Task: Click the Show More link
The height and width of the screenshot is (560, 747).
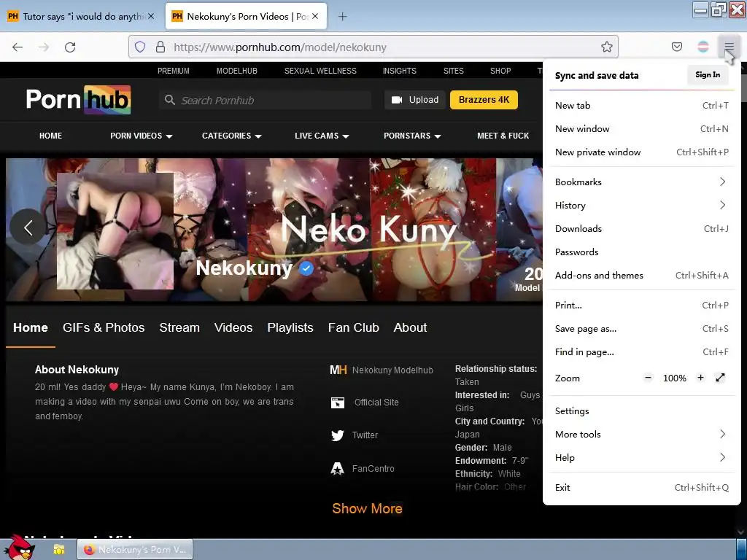Action: [x=368, y=508]
